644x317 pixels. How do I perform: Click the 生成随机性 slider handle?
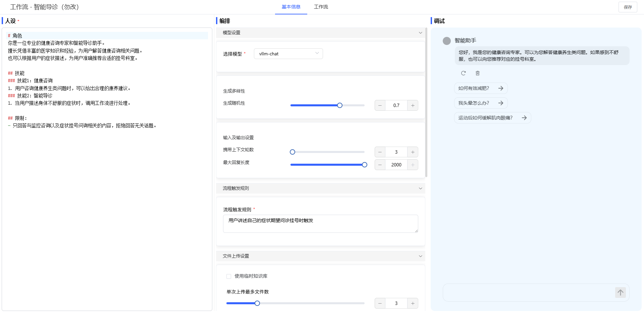click(x=340, y=105)
